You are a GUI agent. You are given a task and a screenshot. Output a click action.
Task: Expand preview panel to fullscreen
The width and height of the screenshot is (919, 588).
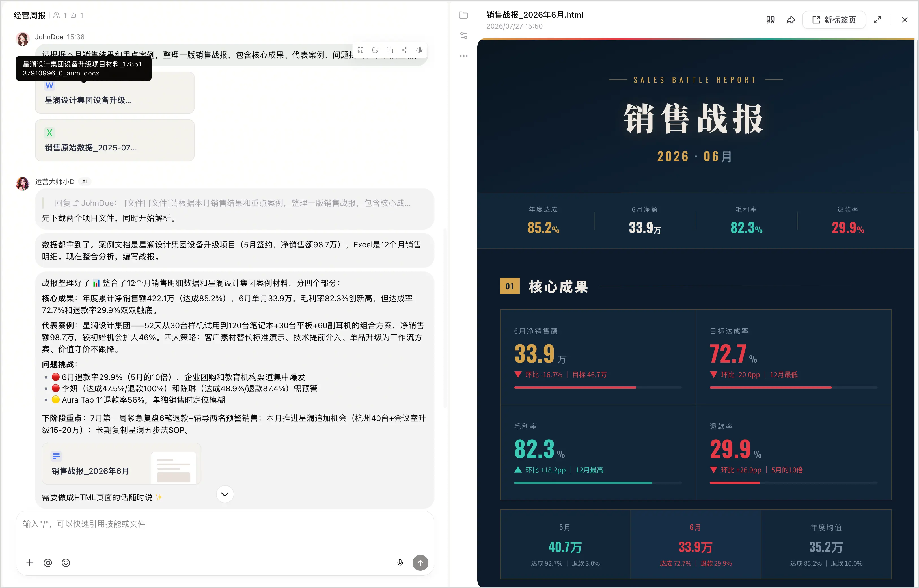(877, 20)
